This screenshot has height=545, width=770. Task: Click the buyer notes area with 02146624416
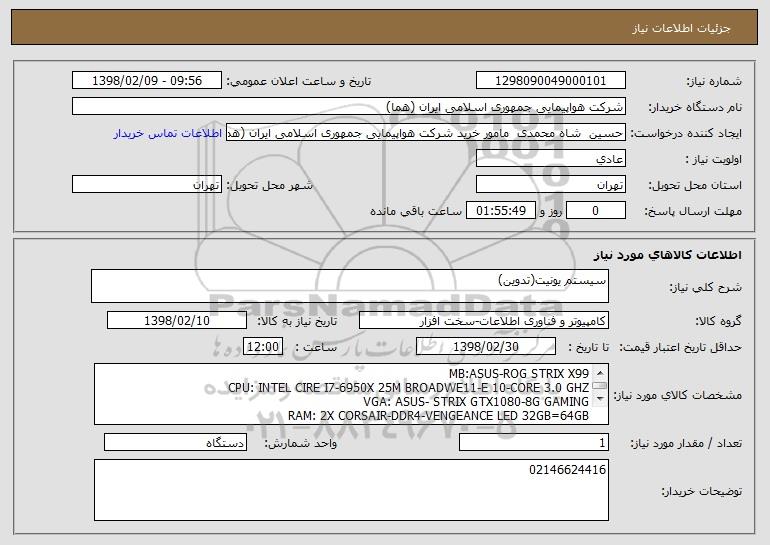(x=351, y=490)
